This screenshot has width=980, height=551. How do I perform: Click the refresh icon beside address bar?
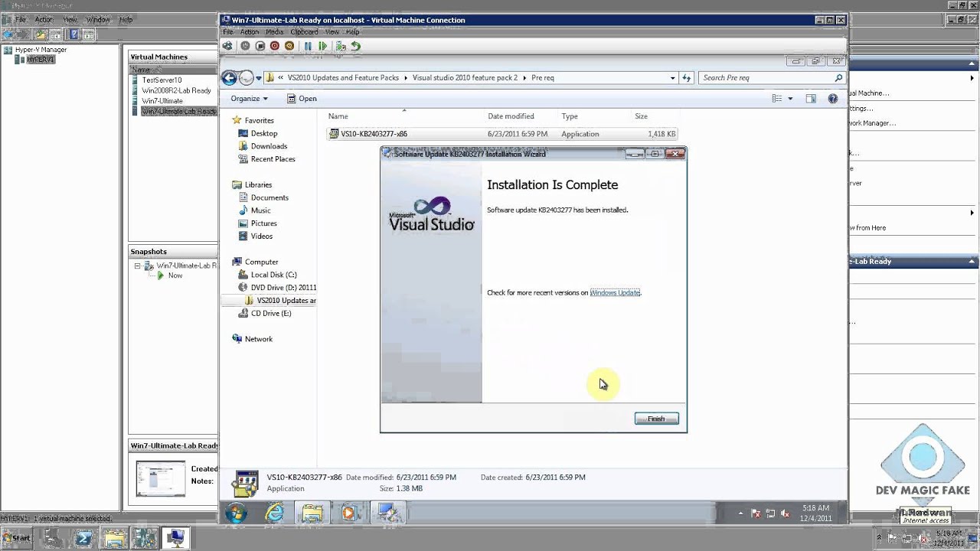click(x=687, y=77)
